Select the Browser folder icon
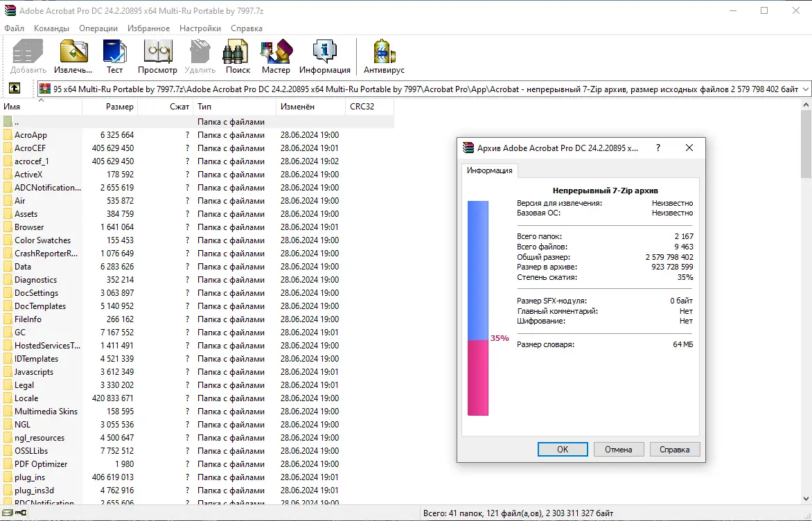This screenshot has height=521, width=812. [8, 227]
